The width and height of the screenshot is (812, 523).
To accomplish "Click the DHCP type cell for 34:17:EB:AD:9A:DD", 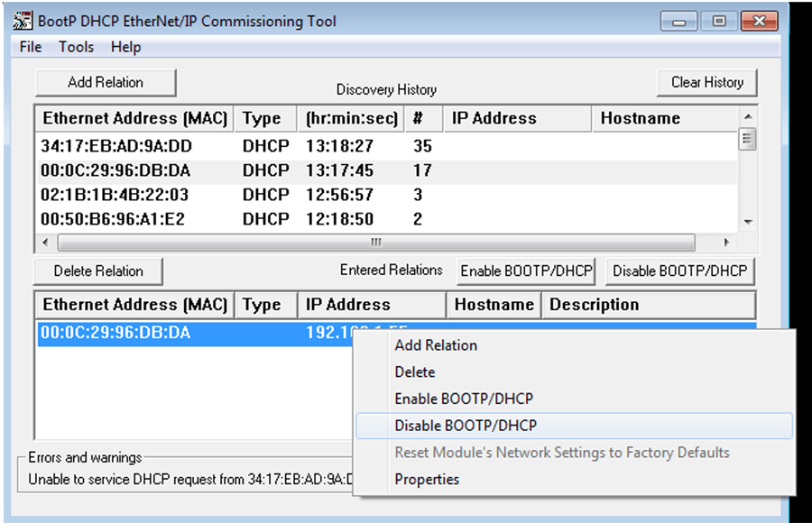I will [265, 146].
